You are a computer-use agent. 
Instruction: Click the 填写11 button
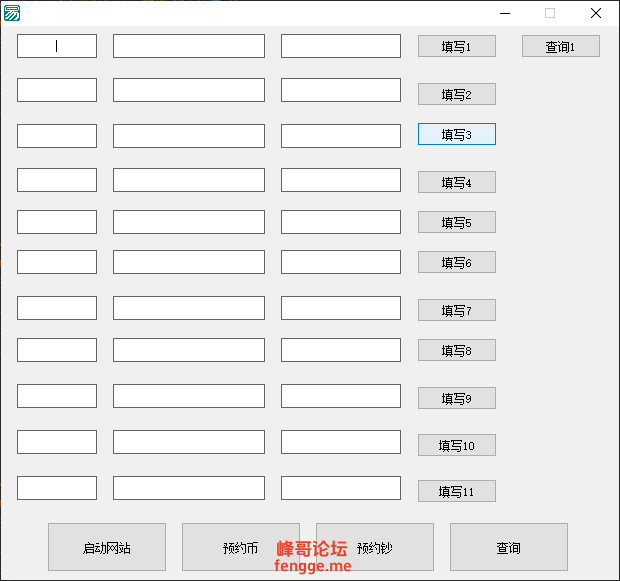pyautogui.click(x=457, y=491)
